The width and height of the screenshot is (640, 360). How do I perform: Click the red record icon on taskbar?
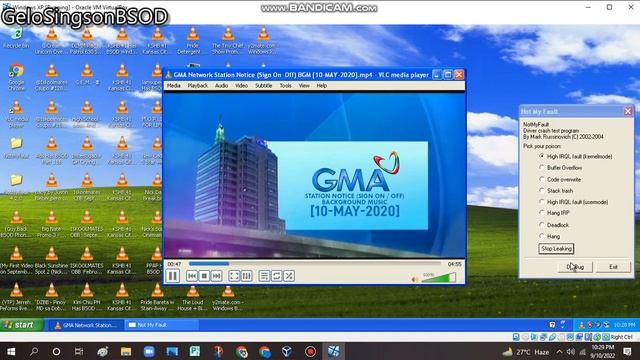(x=310, y=351)
